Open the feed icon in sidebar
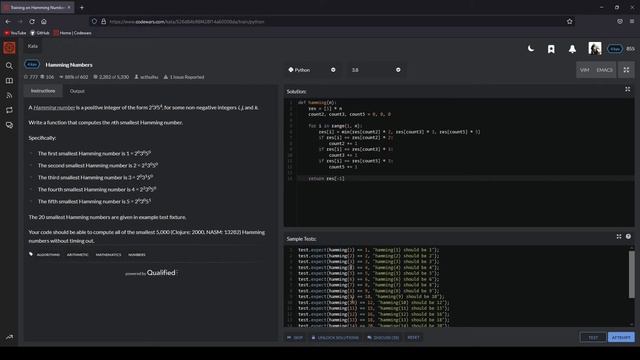 click(9, 96)
